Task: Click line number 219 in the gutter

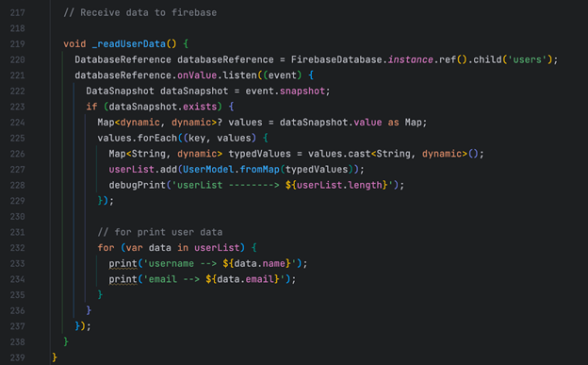Action: (x=17, y=44)
